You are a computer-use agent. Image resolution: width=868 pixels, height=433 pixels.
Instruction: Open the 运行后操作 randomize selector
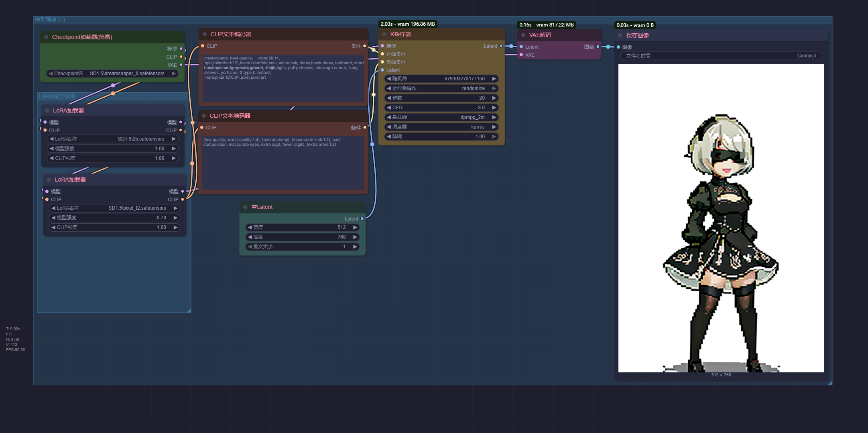441,88
